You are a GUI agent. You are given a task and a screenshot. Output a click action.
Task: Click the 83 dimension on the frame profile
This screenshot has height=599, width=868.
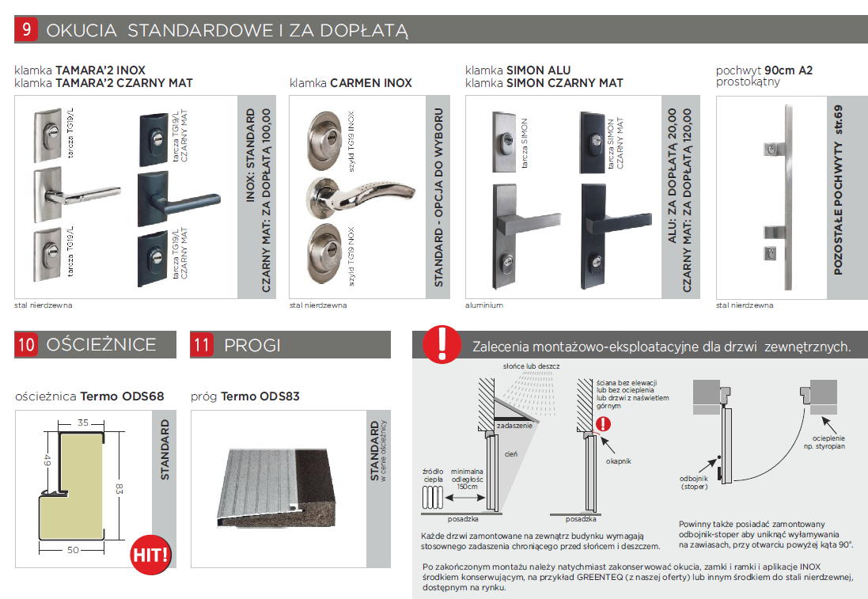click(x=117, y=489)
